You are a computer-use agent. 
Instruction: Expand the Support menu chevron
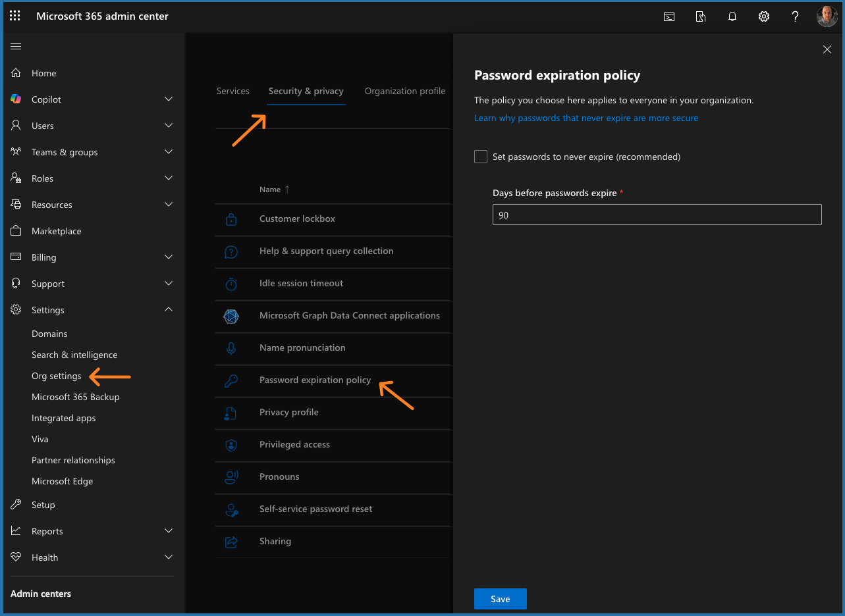[x=169, y=284]
